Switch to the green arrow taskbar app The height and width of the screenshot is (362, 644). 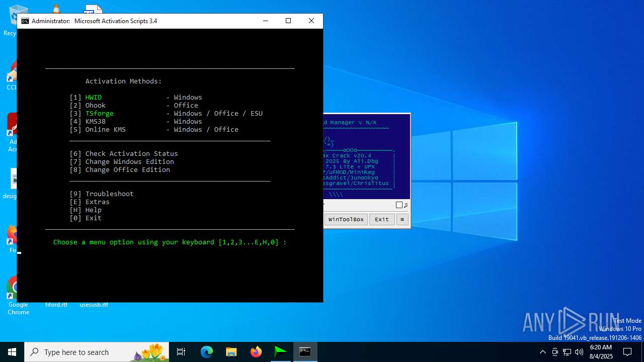(x=280, y=352)
